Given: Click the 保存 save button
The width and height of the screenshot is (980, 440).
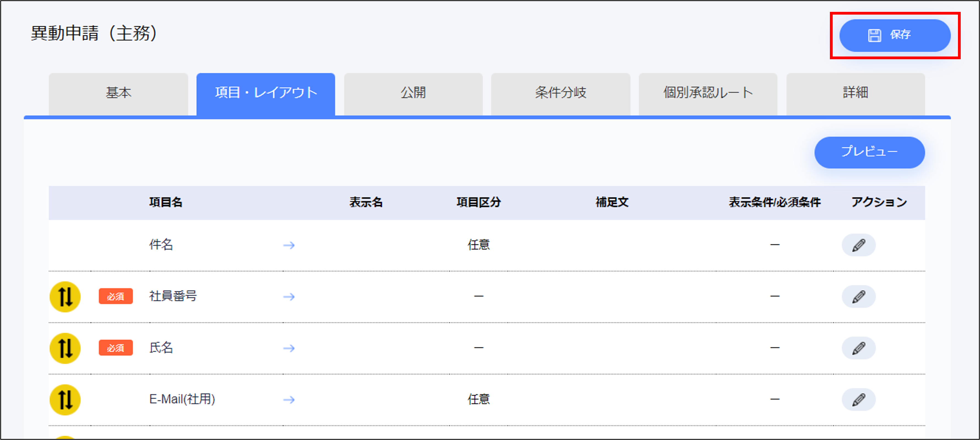Looking at the screenshot, I should [895, 35].
